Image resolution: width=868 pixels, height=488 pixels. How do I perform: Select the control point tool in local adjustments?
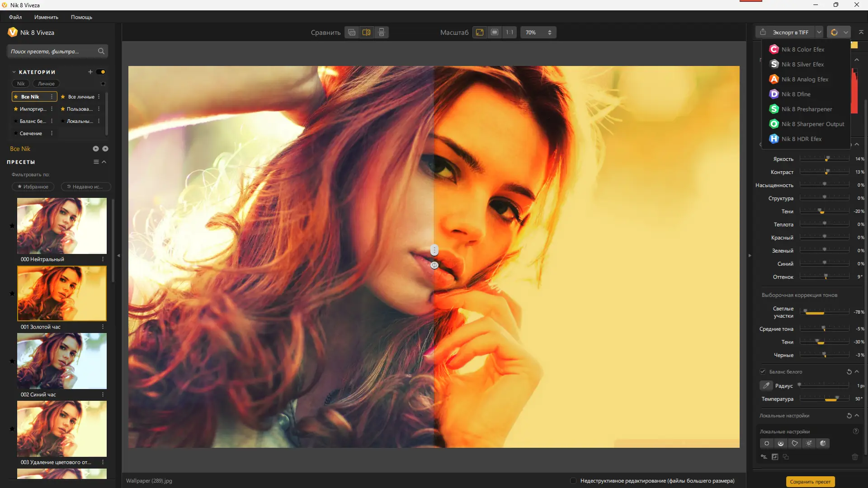767,443
